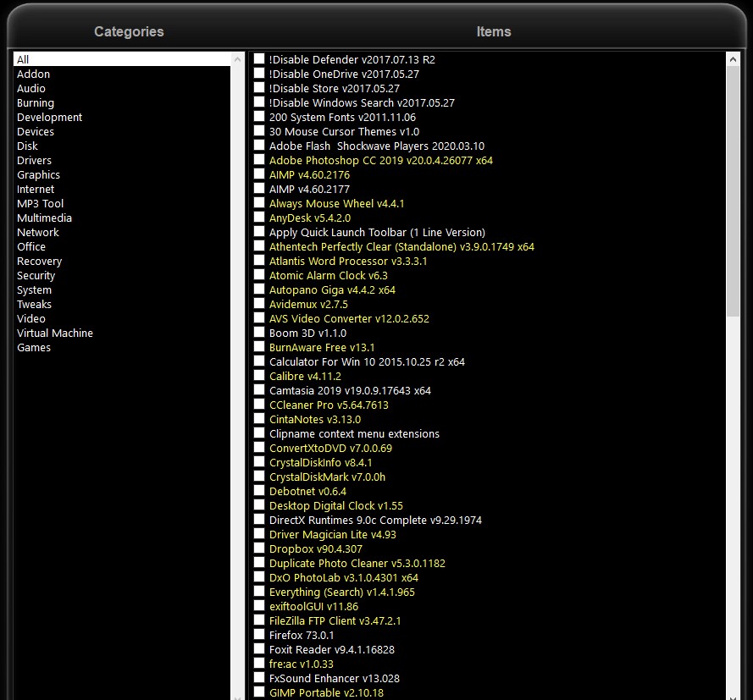Click the Categories list scroll-up arrow

point(237,59)
